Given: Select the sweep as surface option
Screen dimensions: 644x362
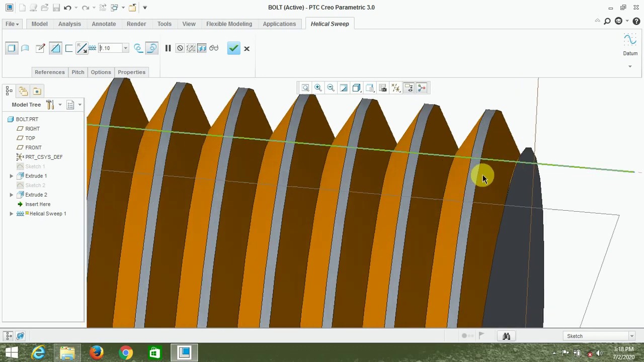Looking at the screenshot, I should click(x=25, y=48).
